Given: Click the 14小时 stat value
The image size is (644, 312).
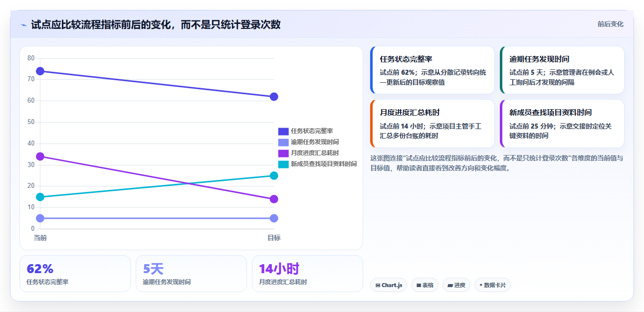Looking at the screenshot, I should point(279,269).
